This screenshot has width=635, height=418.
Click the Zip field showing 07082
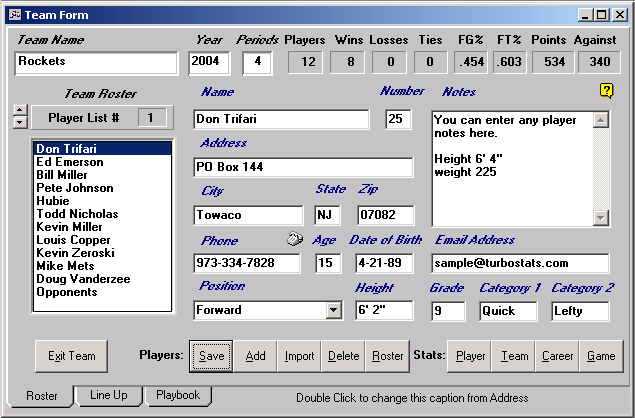(386, 215)
